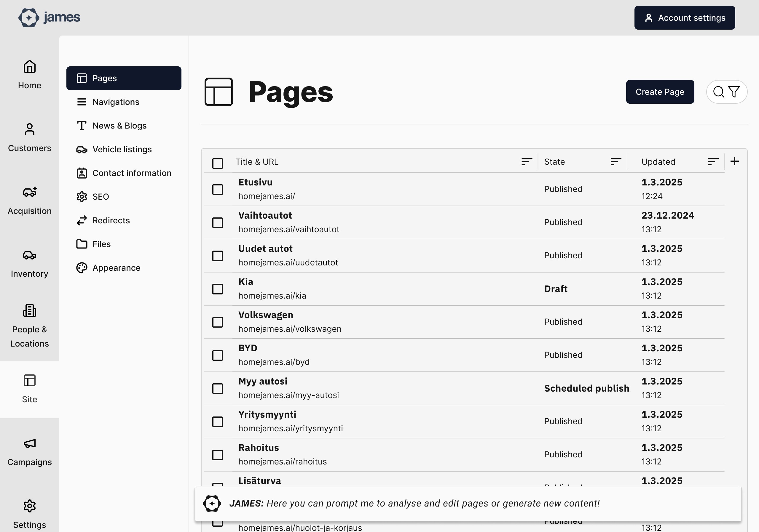
Task: Open the Volkswagen page title
Action: 265,315
